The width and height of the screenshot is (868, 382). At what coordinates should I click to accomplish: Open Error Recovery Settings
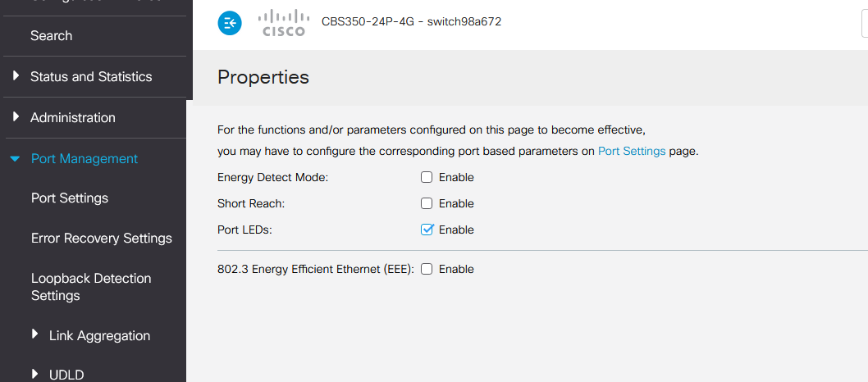(101, 239)
